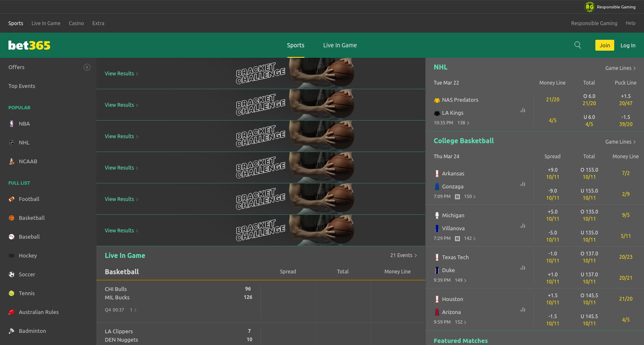This screenshot has height=345, width=644.
Task: Click the Baseball sport icon
Action: coord(12,237)
